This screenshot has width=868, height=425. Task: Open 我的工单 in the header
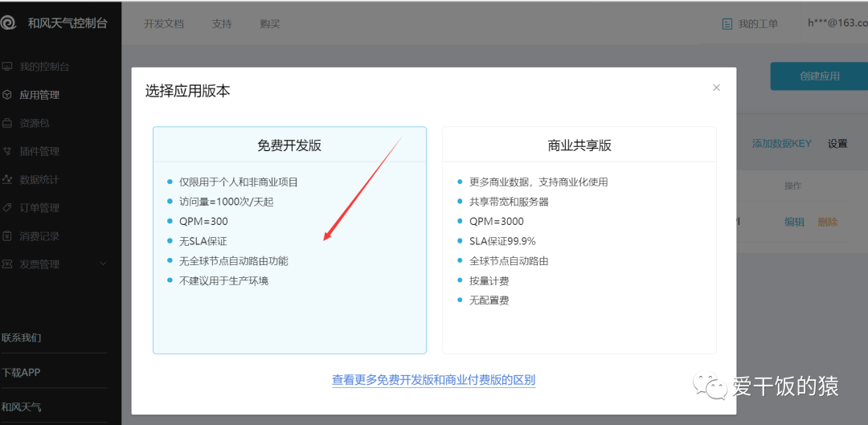[x=759, y=24]
